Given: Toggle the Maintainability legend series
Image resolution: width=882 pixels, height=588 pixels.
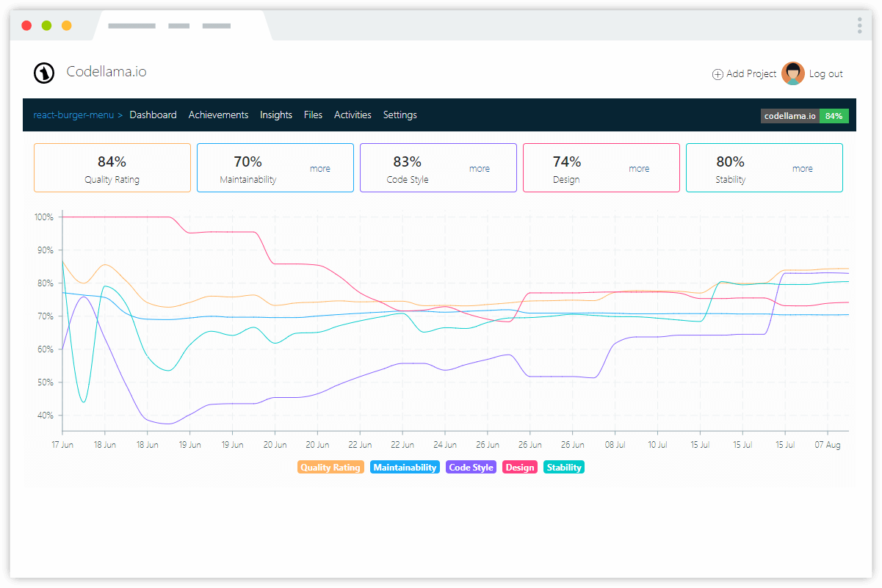Looking at the screenshot, I should click(405, 468).
